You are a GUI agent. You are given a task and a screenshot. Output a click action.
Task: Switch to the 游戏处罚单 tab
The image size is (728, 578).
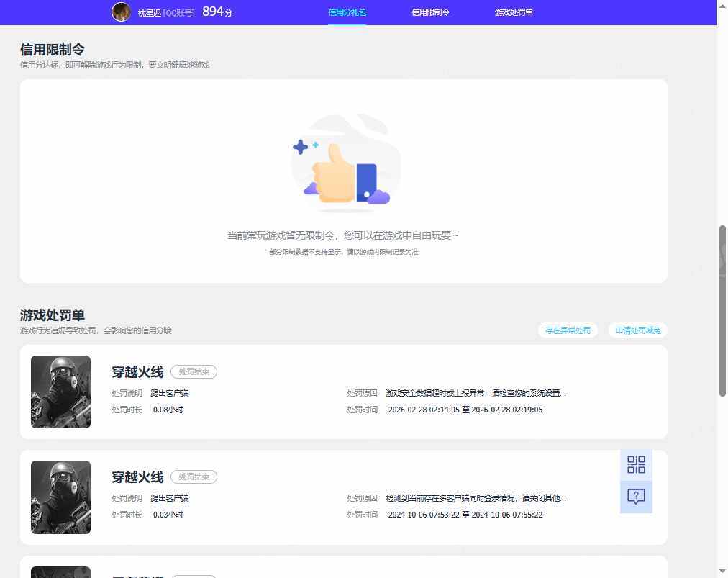pos(514,12)
